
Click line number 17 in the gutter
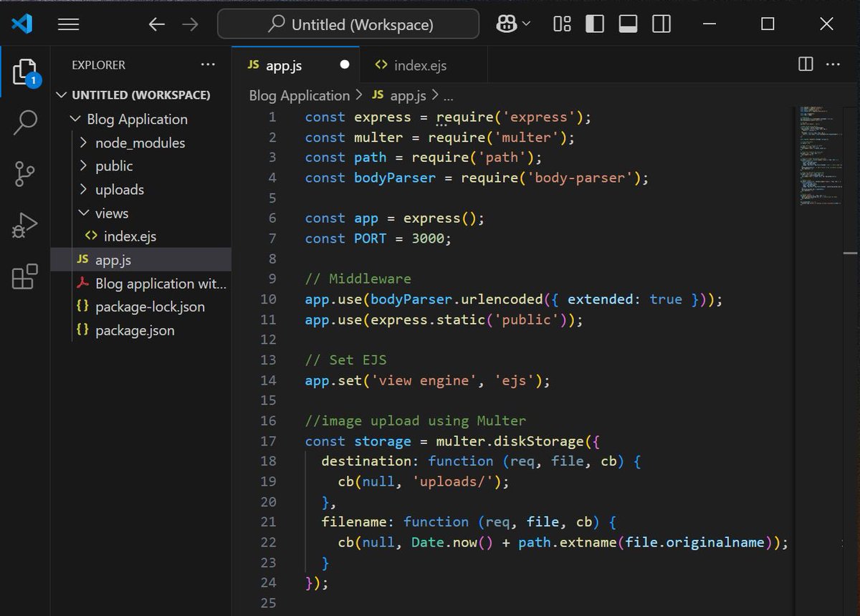pyautogui.click(x=268, y=441)
